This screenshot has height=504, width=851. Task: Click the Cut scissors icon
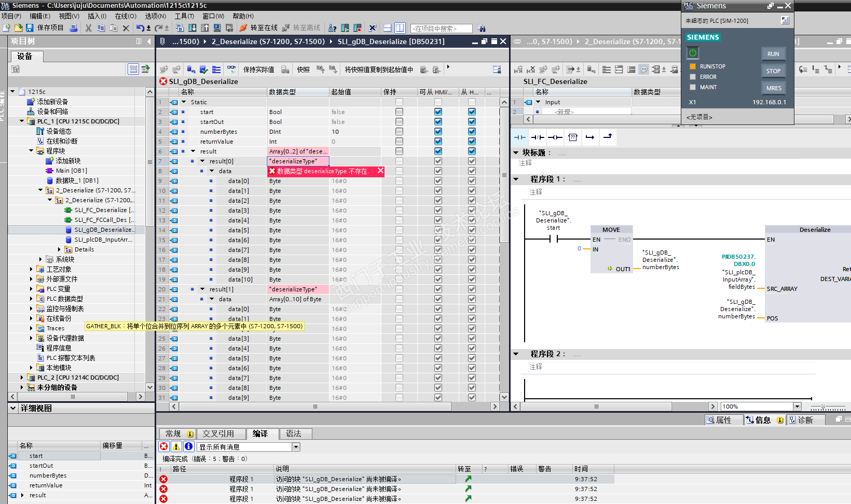(x=89, y=27)
